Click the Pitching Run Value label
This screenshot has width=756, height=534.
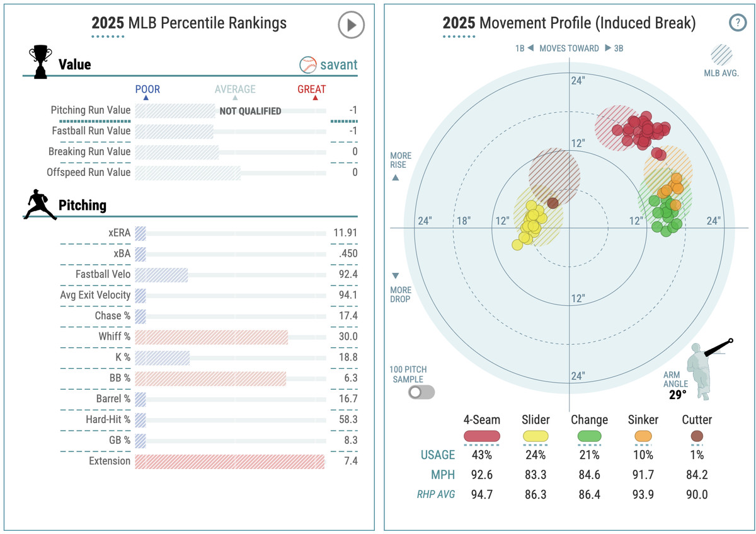coord(91,110)
